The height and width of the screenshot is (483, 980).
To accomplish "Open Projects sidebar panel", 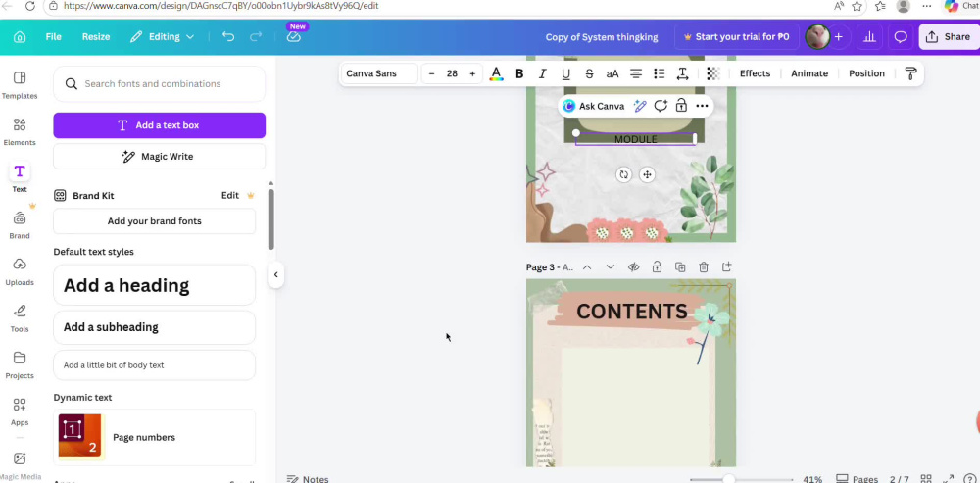I will coord(20,364).
